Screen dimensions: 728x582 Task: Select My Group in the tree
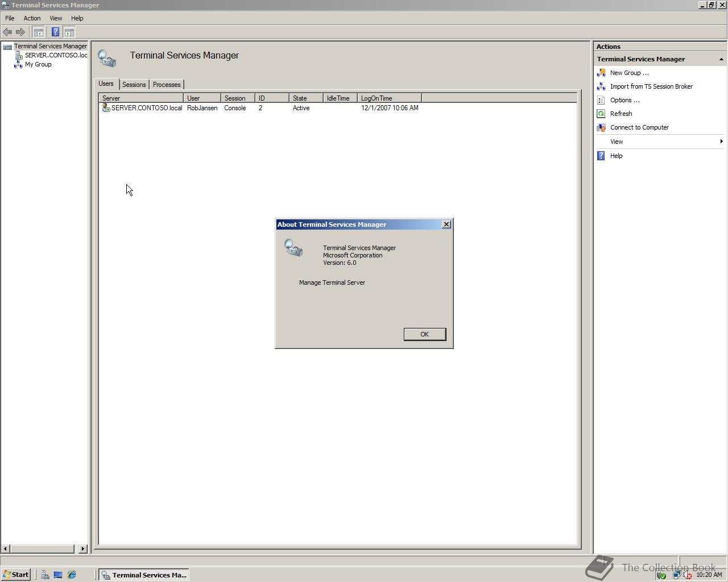click(38, 64)
